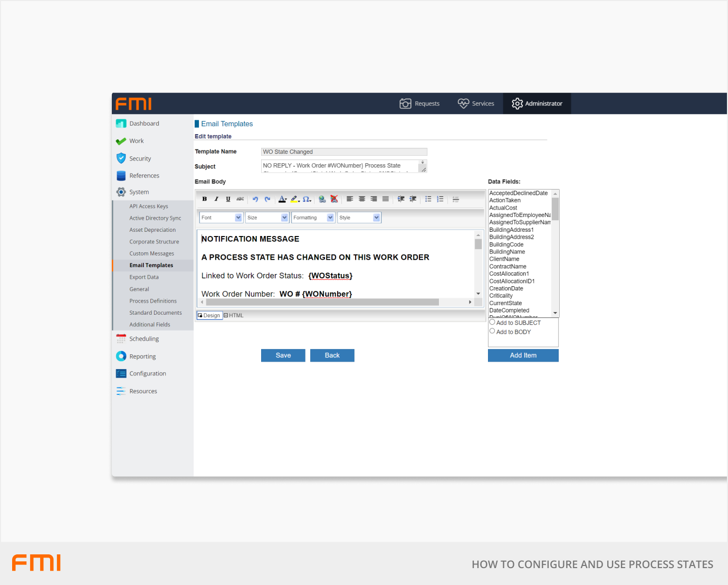Open the Formatting dropdown
The height and width of the screenshot is (585, 728).
point(313,218)
